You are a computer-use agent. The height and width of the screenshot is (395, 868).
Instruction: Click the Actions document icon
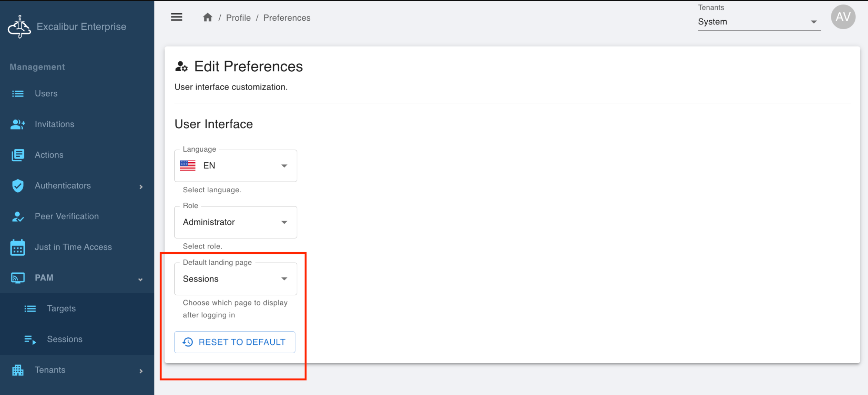pos(18,155)
